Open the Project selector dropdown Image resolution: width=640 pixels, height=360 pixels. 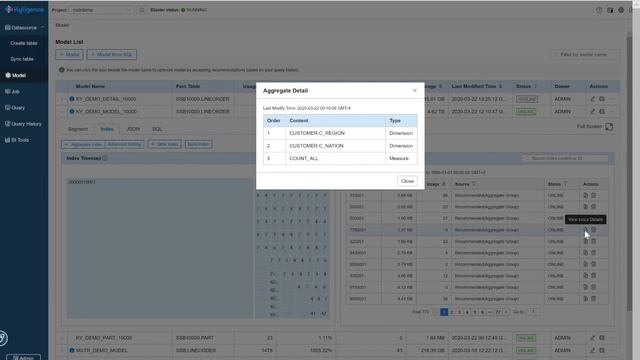pos(102,10)
